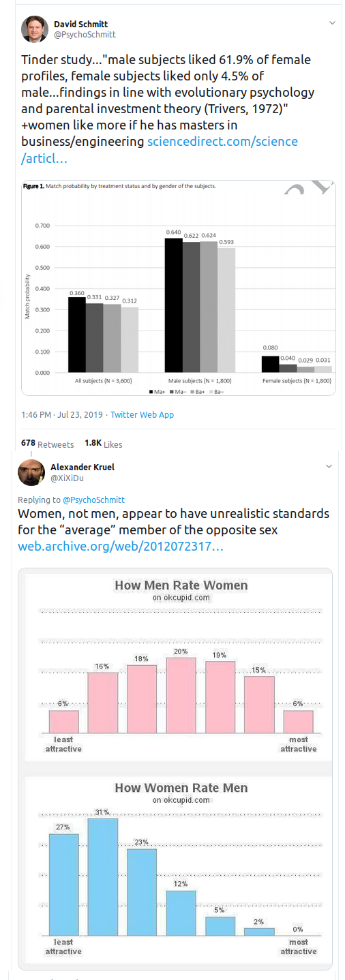Expand David Schmitt tweet options chevron
Image resolution: width=345 pixels, height=980 pixels.
coord(332,23)
